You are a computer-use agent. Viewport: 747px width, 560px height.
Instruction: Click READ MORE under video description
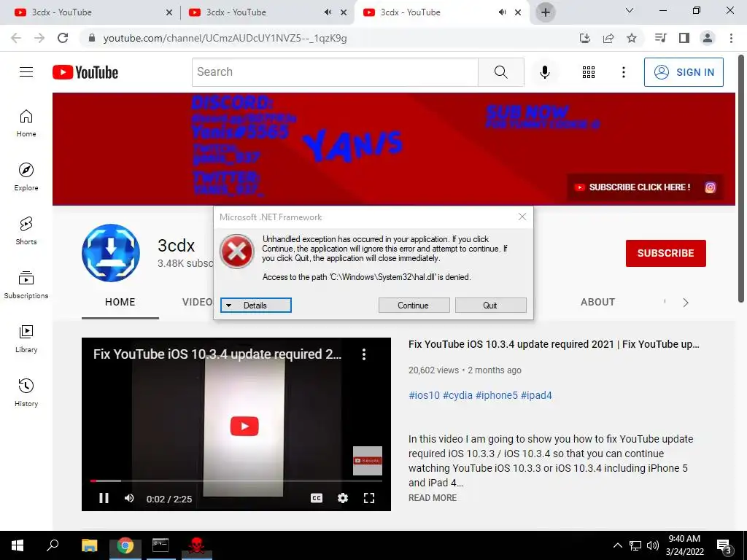pos(432,497)
